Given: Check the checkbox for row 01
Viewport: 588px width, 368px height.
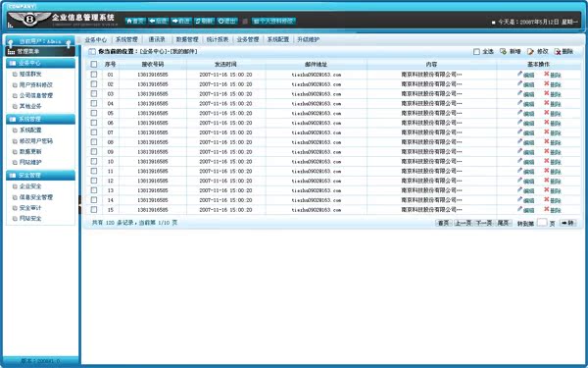Looking at the screenshot, I should tap(94, 75).
